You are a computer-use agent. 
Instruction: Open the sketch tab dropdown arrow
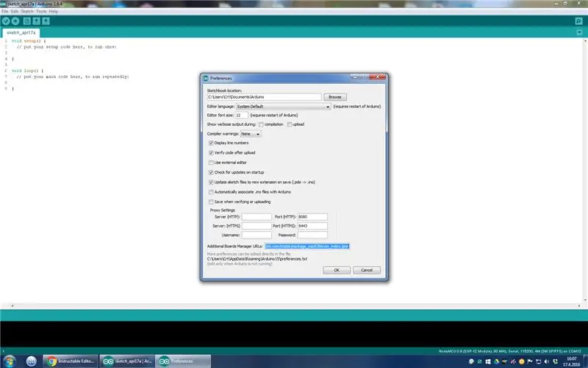[578, 32]
